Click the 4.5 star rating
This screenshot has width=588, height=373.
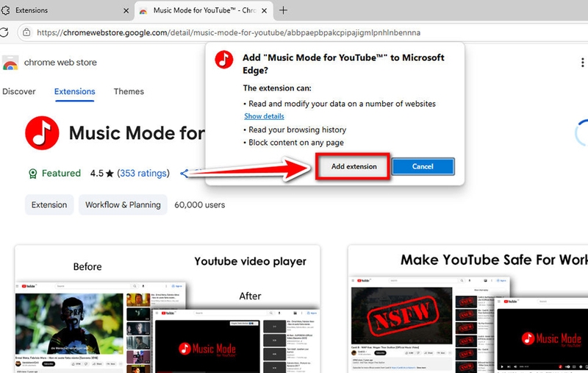click(101, 174)
